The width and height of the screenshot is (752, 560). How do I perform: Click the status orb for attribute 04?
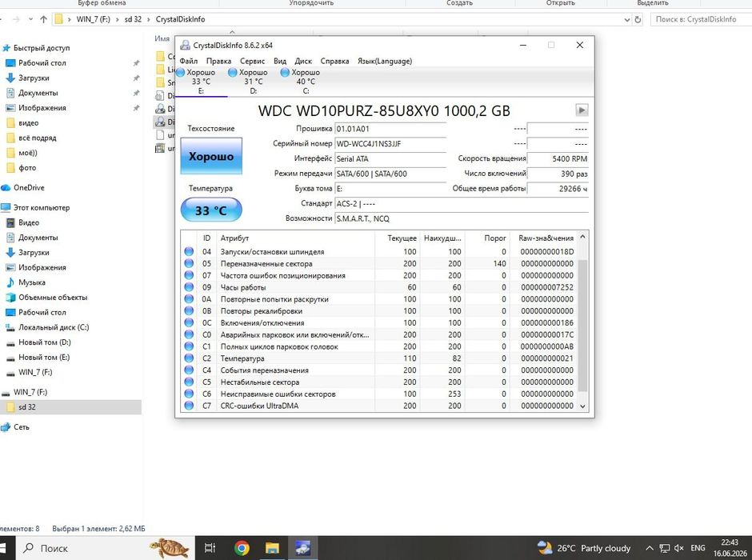click(x=189, y=251)
